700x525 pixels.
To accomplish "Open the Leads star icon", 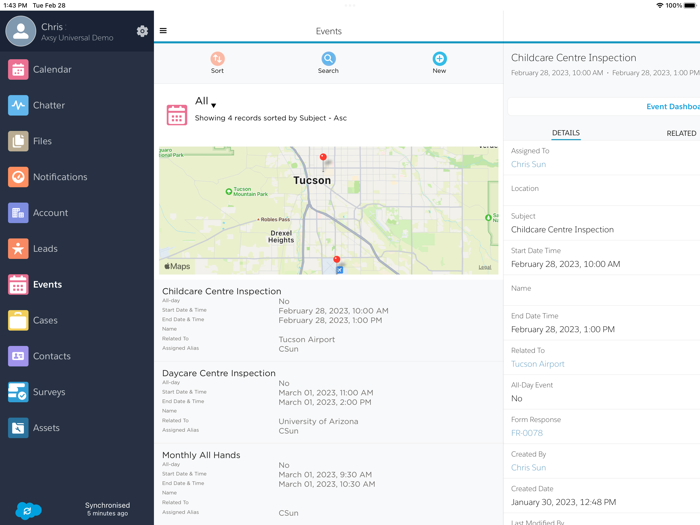I will coord(18,249).
